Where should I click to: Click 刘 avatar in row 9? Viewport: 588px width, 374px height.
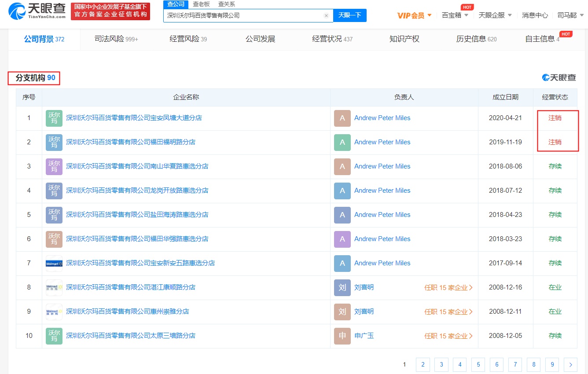pyautogui.click(x=342, y=312)
